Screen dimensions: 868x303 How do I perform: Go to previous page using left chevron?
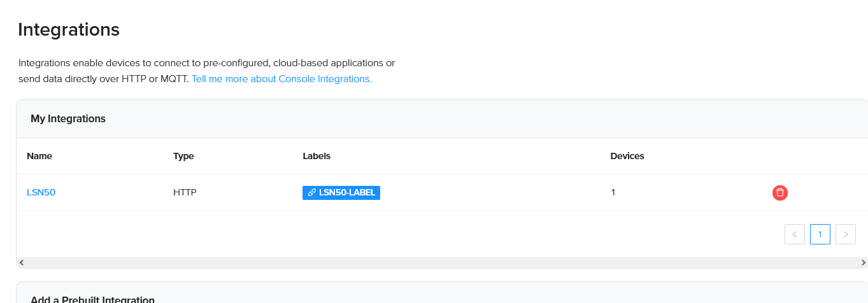(x=795, y=234)
